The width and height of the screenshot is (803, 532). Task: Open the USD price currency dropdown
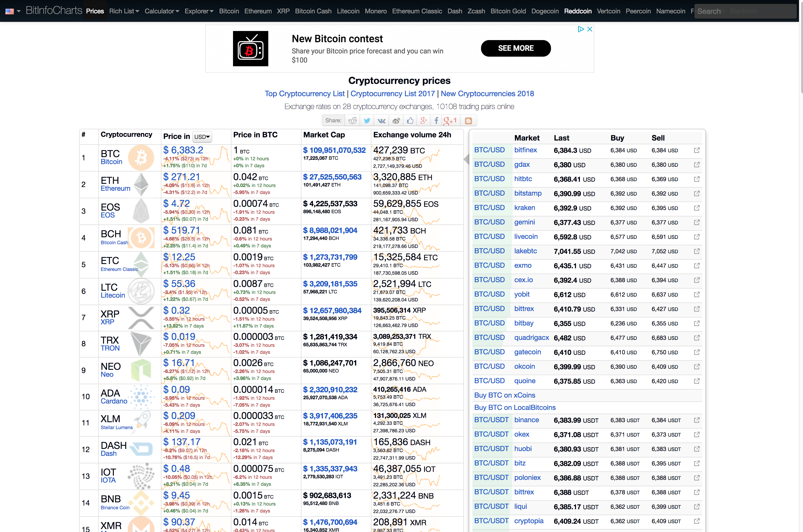(x=202, y=137)
